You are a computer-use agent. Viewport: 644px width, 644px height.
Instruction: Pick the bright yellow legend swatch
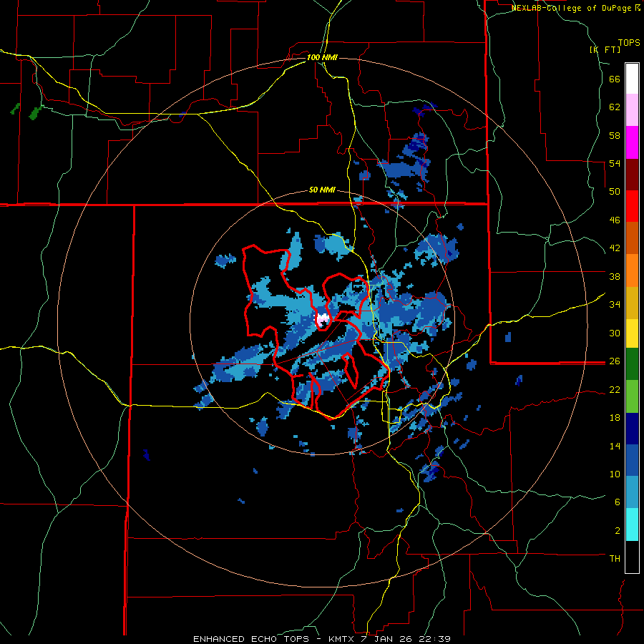(632, 333)
